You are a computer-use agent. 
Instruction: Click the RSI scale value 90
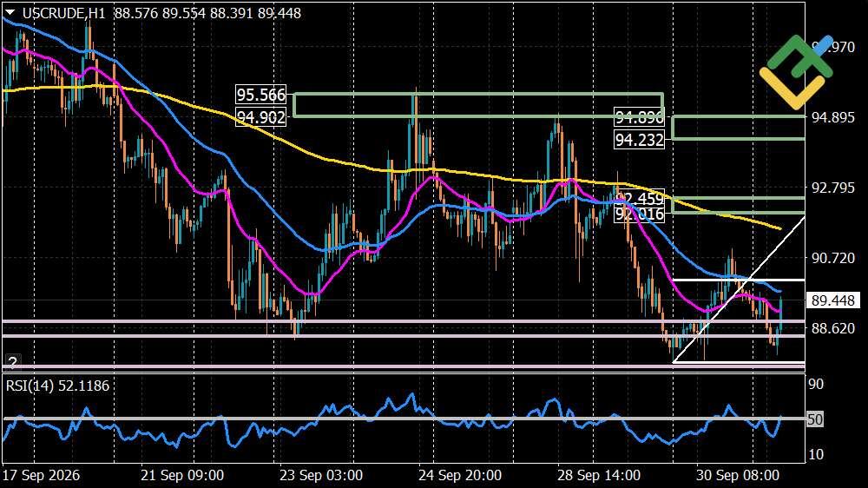coord(816,384)
